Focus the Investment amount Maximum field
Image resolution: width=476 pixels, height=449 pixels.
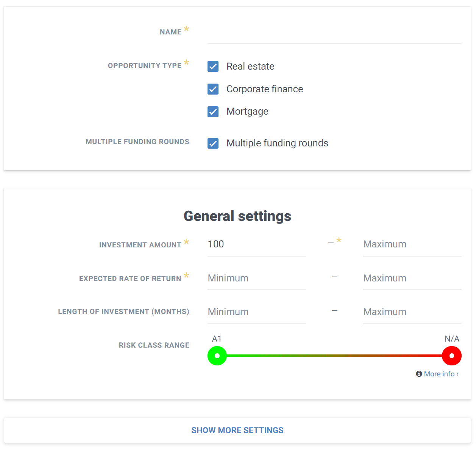[x=412, y=244]
